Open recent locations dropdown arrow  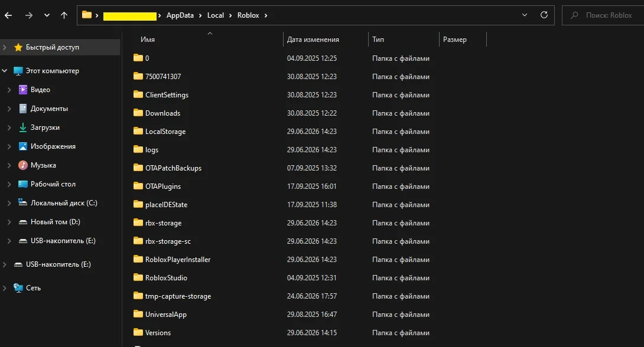pos(47,15)
